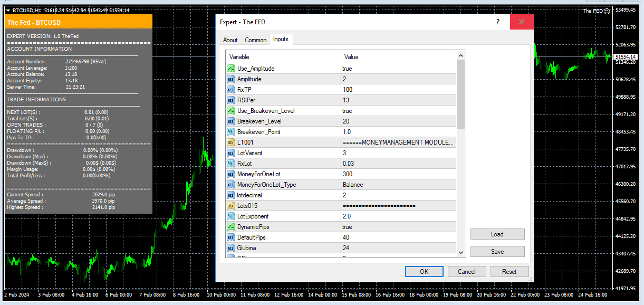Click the icon next to FixTP
Viewport: 644px width, 305px height.
point(230,90)
